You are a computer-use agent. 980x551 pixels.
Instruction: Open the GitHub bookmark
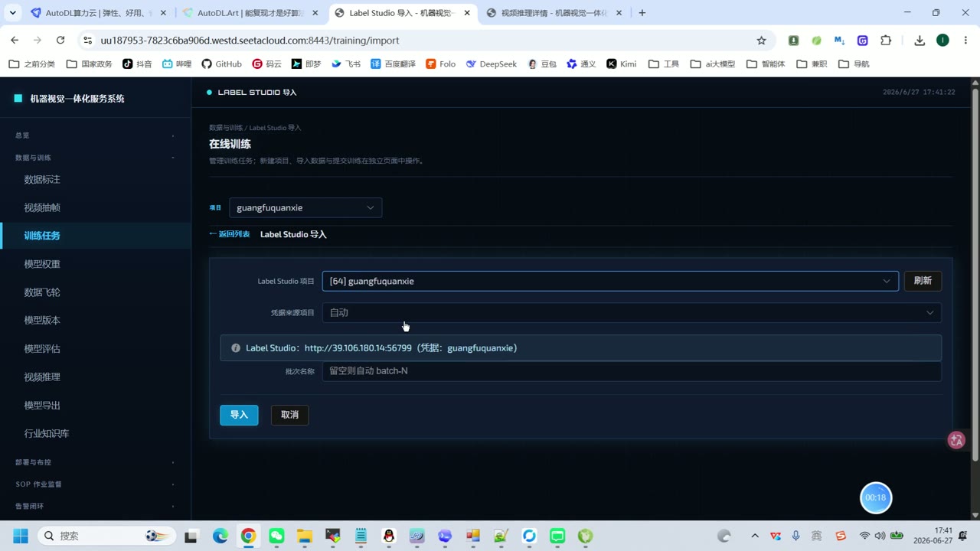221,64
